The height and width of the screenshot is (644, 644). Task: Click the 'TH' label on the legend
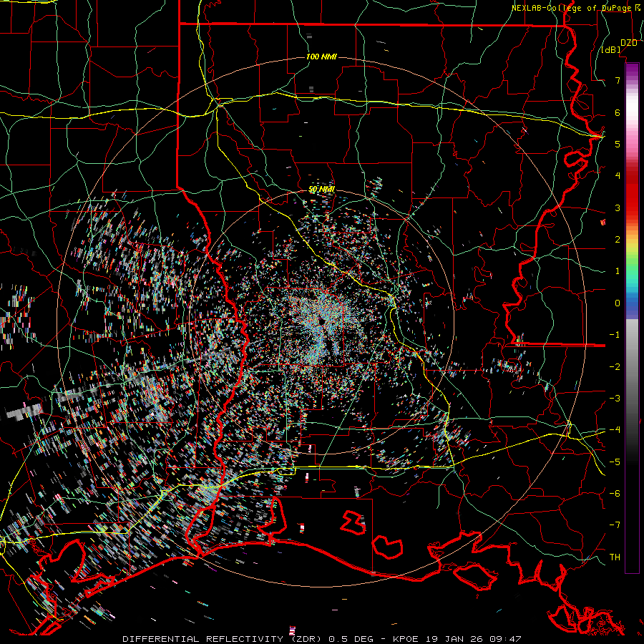tap(615, 557)
